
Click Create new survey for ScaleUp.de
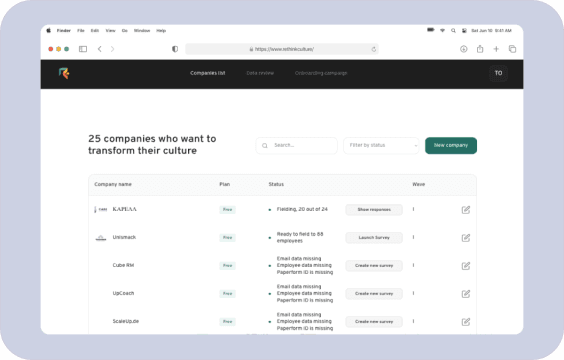pyautogui.click(x=374, y=322)
